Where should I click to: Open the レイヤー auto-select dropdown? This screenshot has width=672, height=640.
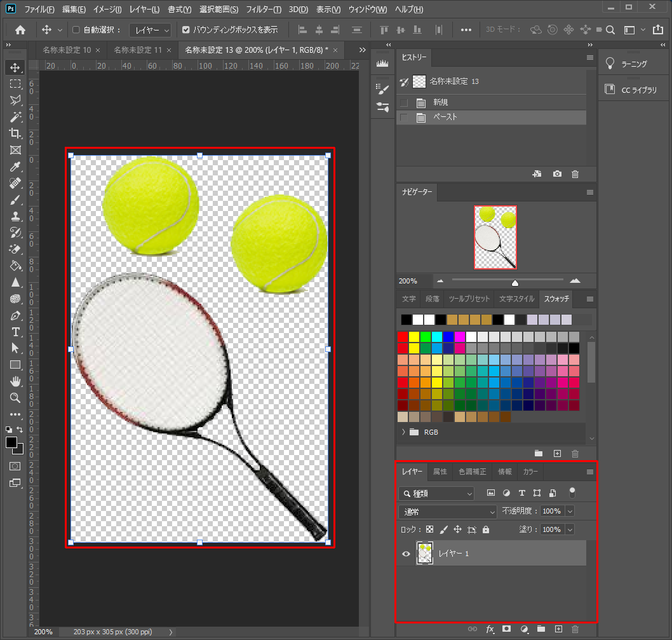150,30
